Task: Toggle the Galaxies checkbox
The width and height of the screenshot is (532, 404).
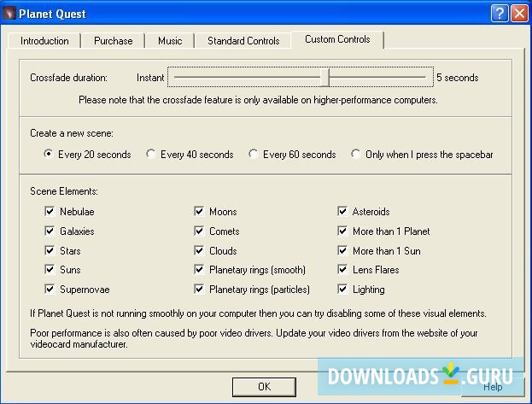Action: [50, 231]
